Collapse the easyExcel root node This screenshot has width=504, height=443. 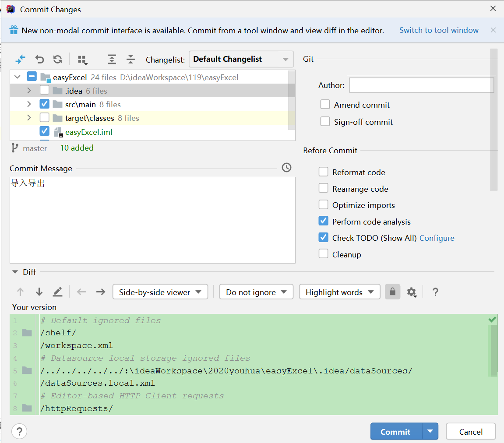pyautogui.click(x=18, y=77)
